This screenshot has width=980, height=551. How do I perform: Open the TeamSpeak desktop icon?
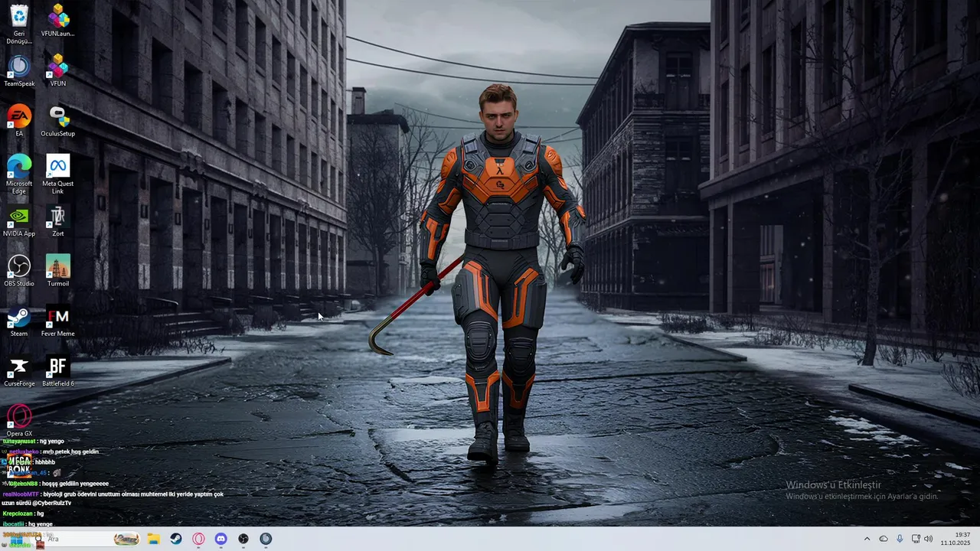click(x=19, y=71)
